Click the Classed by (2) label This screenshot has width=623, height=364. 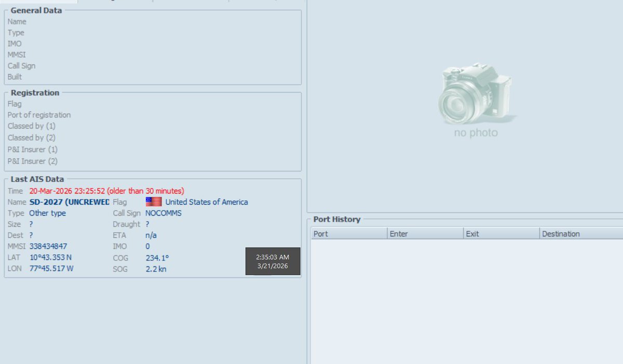(x=32, y=138)
